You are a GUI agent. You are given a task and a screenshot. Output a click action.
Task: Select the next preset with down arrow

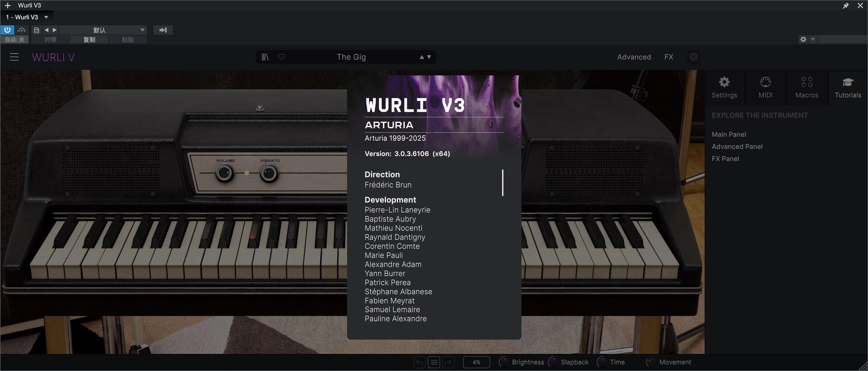pos(429,57)
